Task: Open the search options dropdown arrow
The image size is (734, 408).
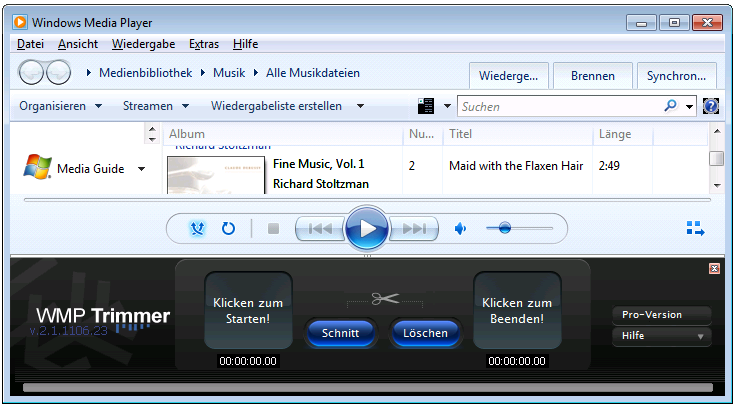Action: (689, 107)
